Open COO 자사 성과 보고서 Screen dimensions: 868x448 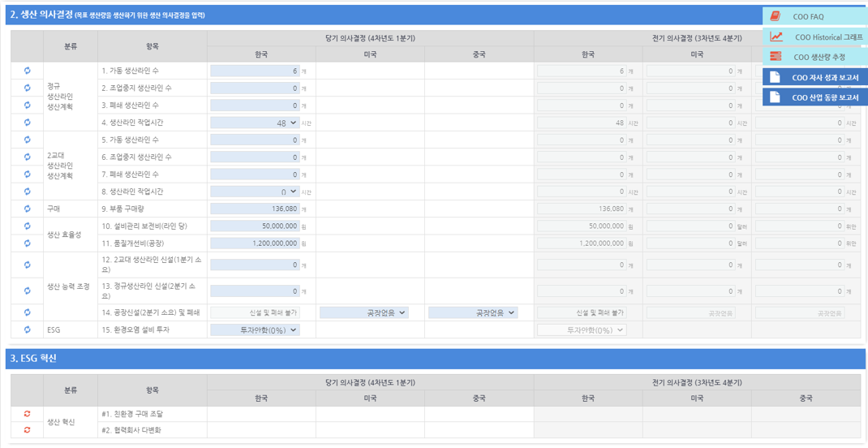click(x=815, y=77)
